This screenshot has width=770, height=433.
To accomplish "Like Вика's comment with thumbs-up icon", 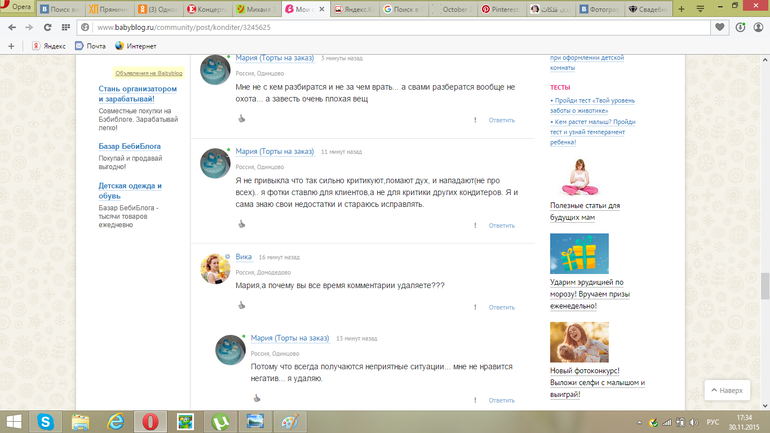I will (x=241, y=306).
